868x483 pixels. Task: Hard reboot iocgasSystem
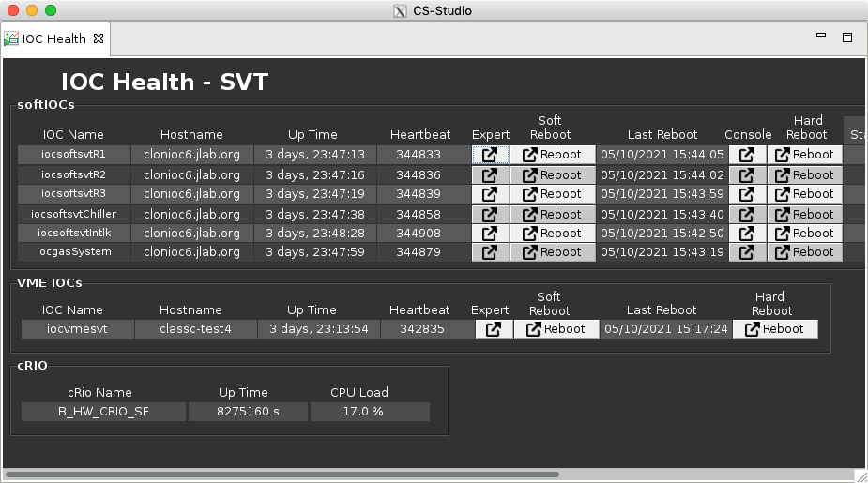click(x=804, y=252)
